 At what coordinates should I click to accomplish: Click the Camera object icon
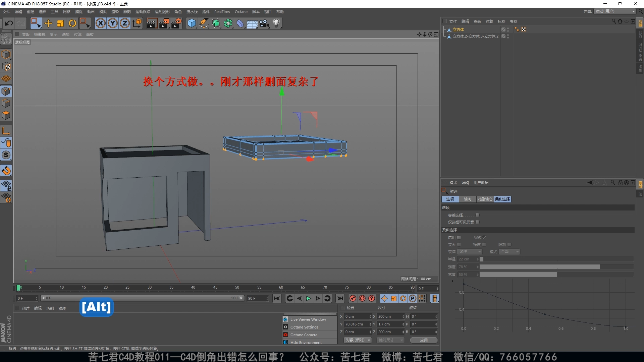click(264, 23)
